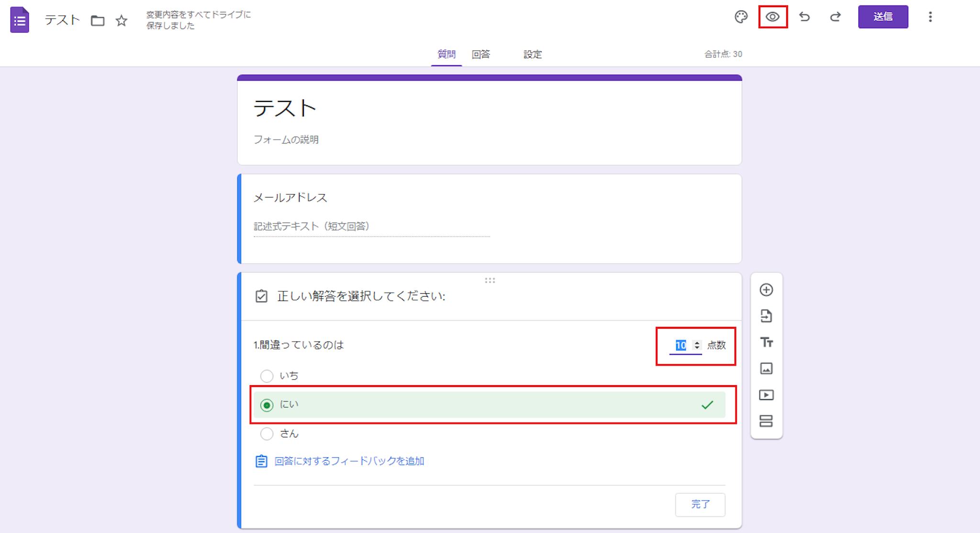Open the more options three-dot menu
This screenshot has width=980, height=533.
(x=930, y=17)
